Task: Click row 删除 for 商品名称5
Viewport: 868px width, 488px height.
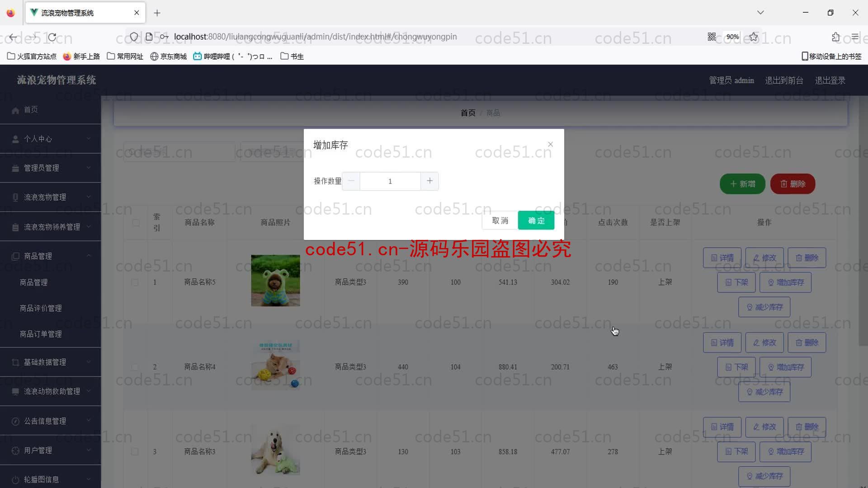Action: point(807,258)
